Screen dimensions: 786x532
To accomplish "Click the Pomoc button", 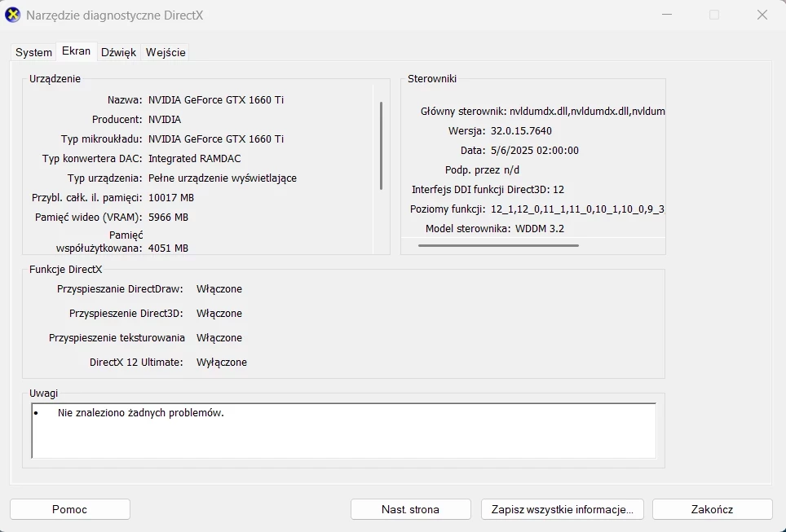I will (x=69, y=509).
